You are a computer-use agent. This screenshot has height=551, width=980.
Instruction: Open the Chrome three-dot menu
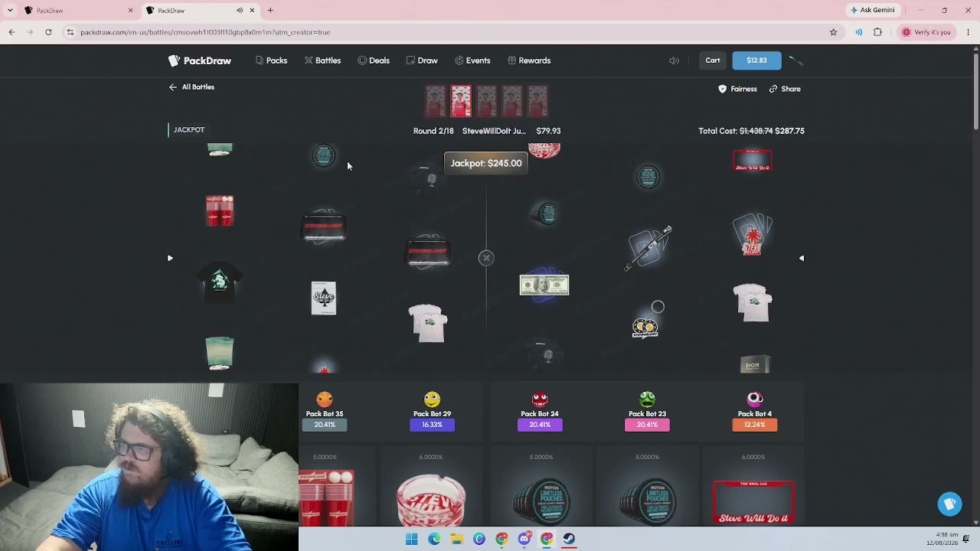[x=969, y=32]
